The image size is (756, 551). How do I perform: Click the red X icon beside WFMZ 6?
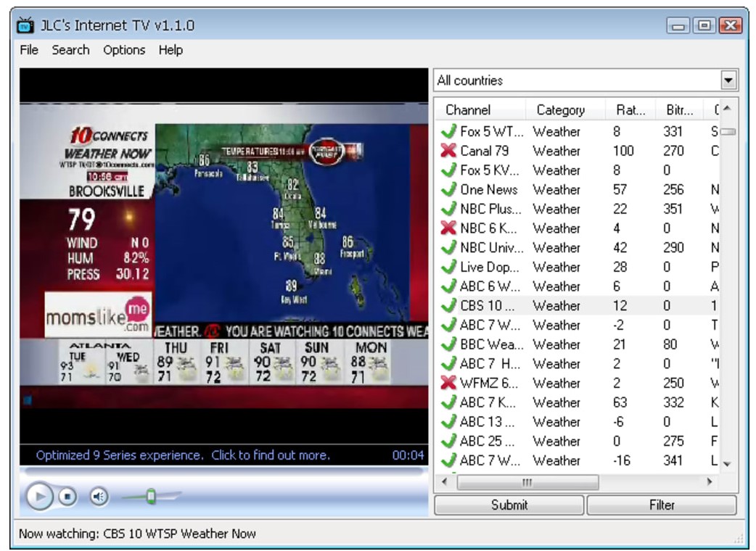pos(448,383)
